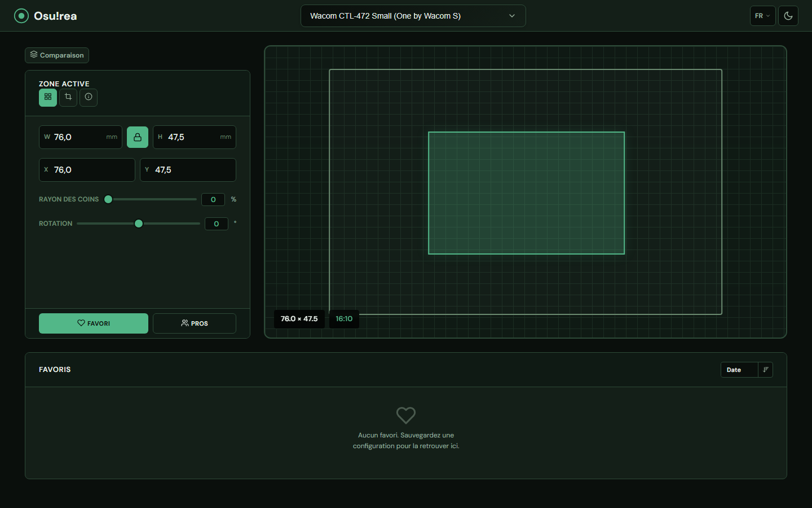Screen dimensions: 812x508
Task: Click the W width input field
Action: tap(81, 137)
